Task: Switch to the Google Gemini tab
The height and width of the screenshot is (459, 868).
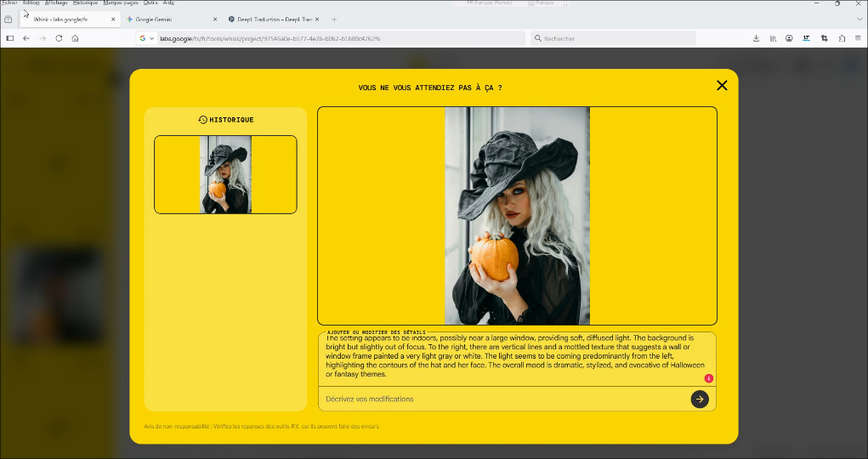Action: click(170, 19)
